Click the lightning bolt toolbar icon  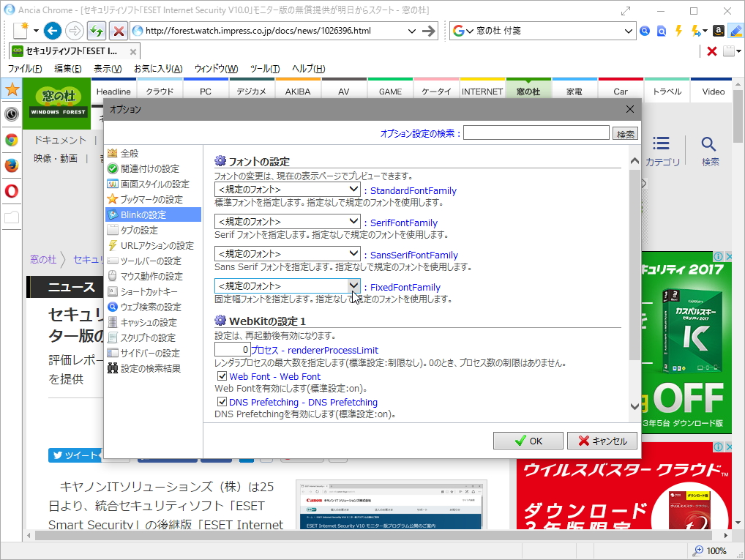click(678, 31)
